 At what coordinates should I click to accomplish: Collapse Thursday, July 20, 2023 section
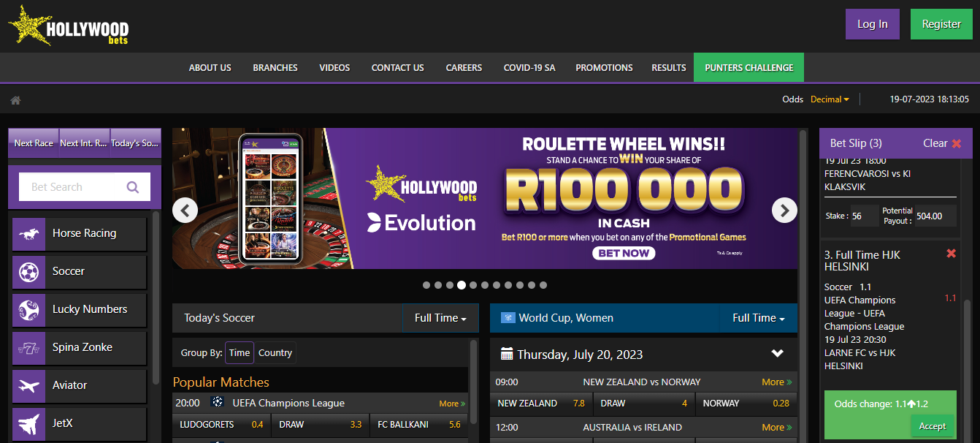point(777,354)
